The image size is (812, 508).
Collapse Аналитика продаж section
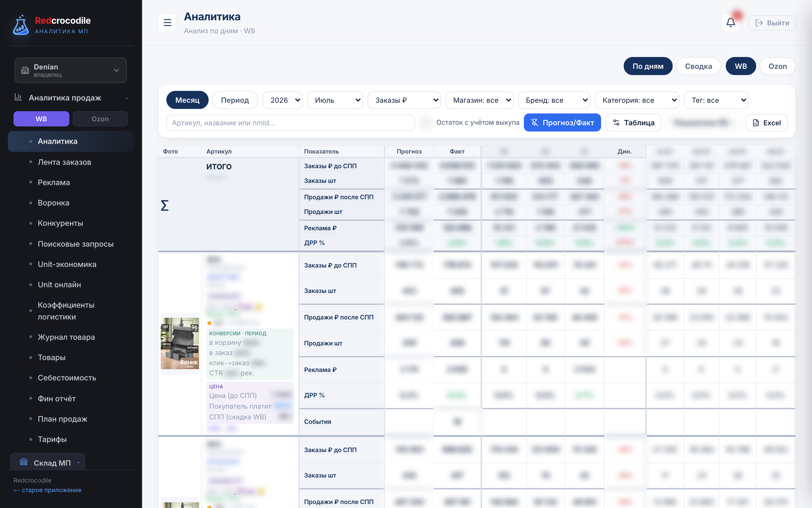click(x=127, y=98)
